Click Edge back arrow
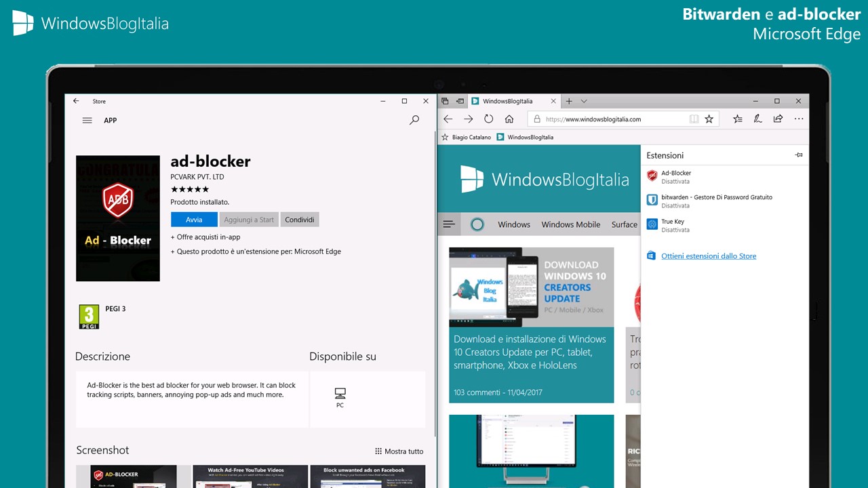This screenshot has width=868, height=488. click(x=448, y=119)
